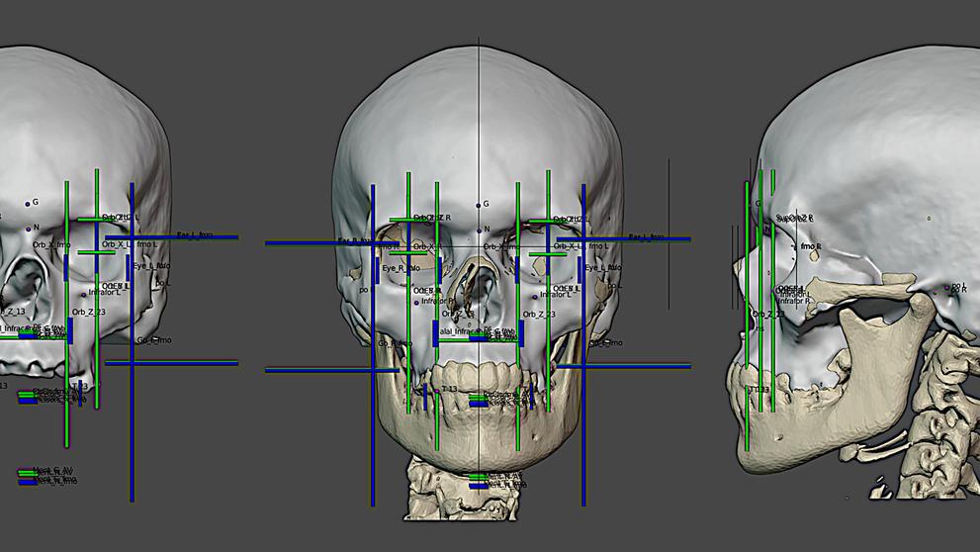Click the Ear_L_fmo line label in frontal view
The image size is (980, 552).
pyautogui.click(x=646, y=237)
